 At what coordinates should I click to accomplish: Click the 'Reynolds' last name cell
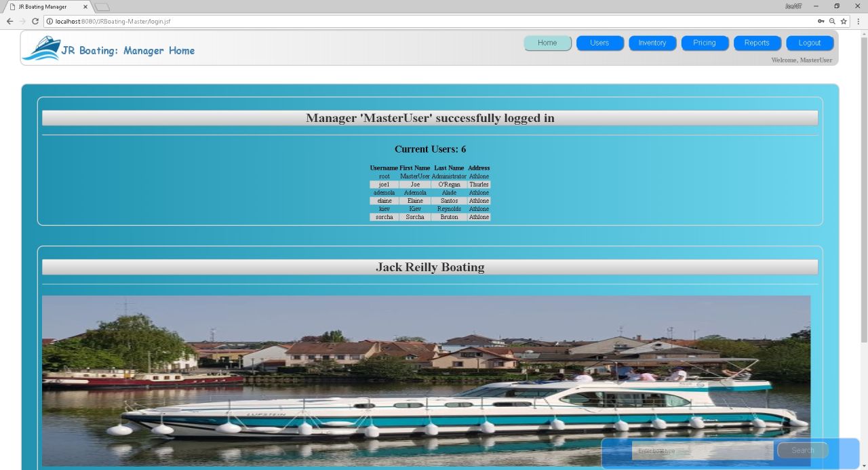tap(449, 209)
